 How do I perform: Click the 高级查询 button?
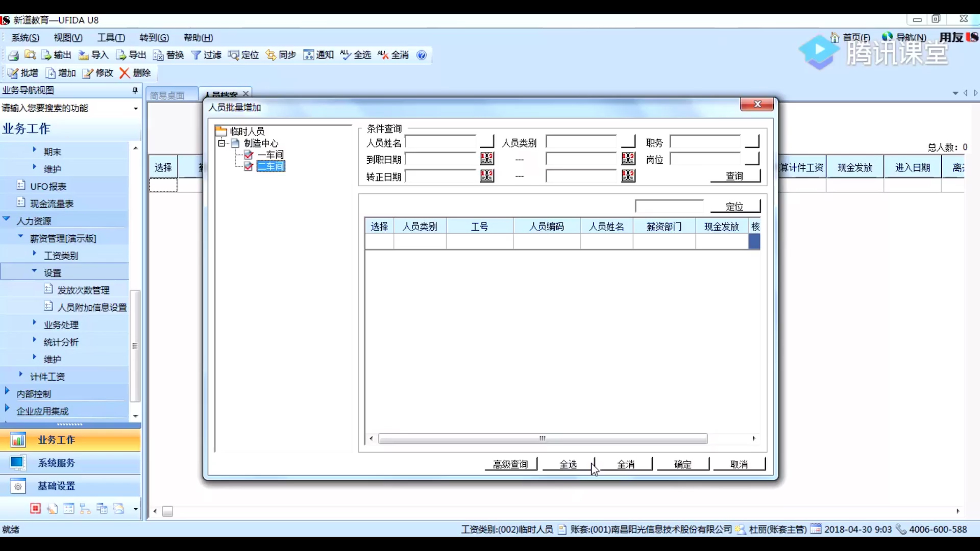click(x=510, y=464)
